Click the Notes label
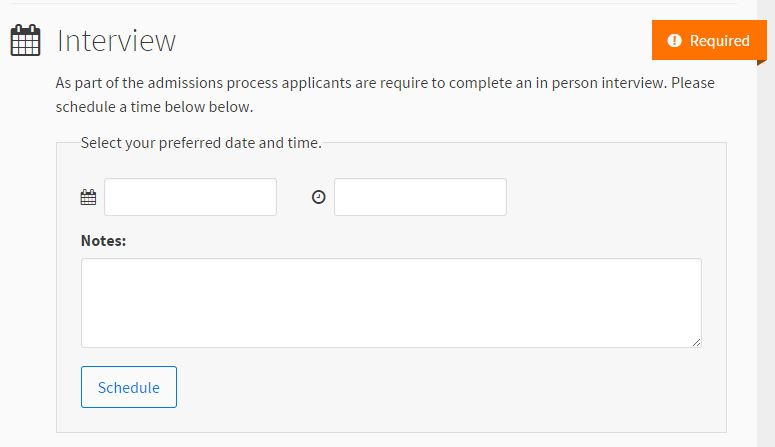Viewport: 775px width, 447px height. tap(103, 240)
